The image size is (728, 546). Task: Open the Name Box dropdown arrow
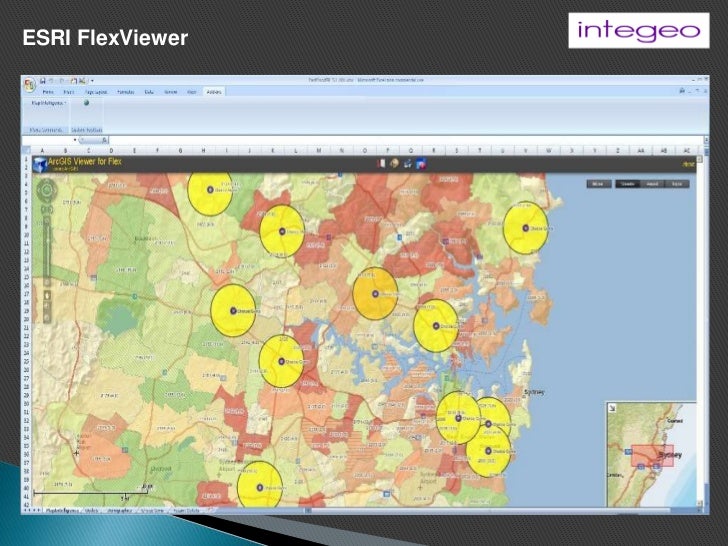75,140
